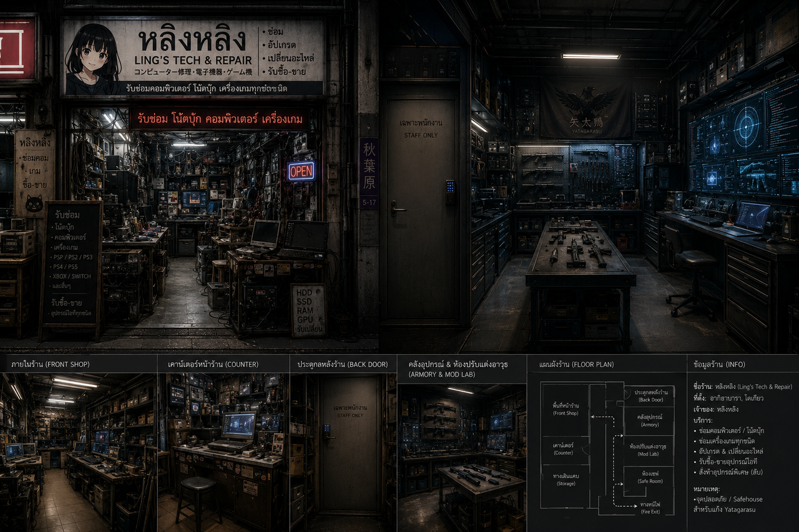The width and height of the screenshot is (799, 532).
Task: Click อัปเกรด & เปลี่ยนอะไหล่ service line in Info
Action: click(728, 451)
